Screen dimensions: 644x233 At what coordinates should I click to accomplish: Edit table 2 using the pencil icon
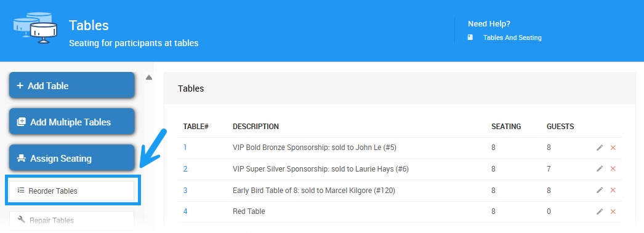(600, 168)
